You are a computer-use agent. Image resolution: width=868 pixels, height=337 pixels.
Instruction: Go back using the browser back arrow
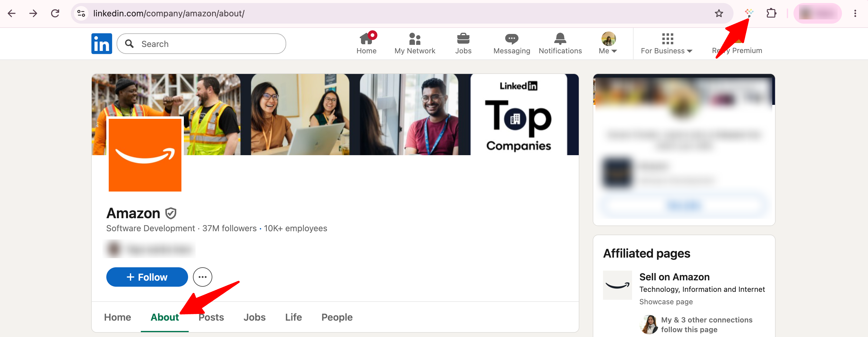coord(12,14)
